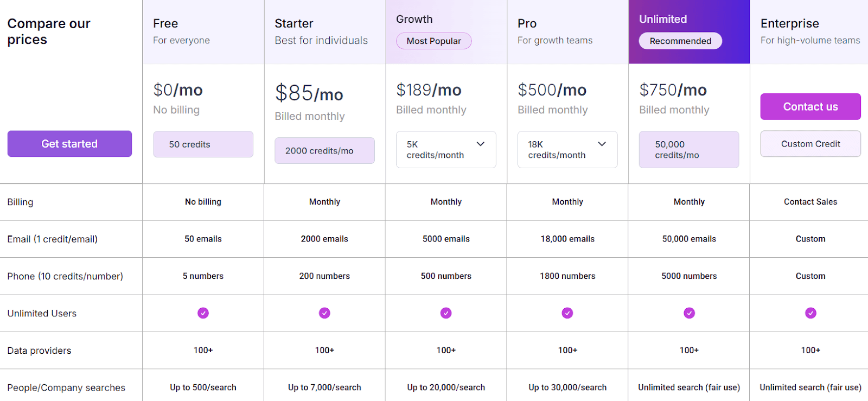Click the 1800 numbers cell
This screenshot has height=401, width=868.
[567, 276]
